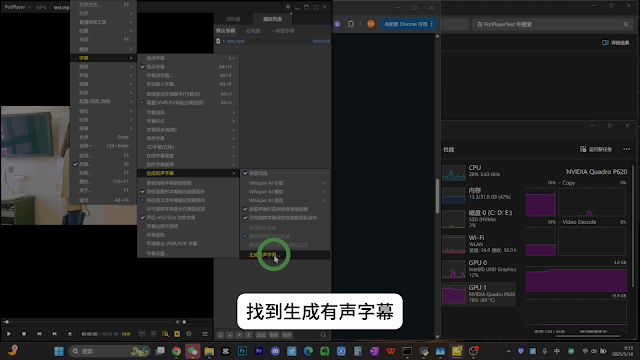Expand Whisper AI 引擎 submenu

[x=285, y=183]
